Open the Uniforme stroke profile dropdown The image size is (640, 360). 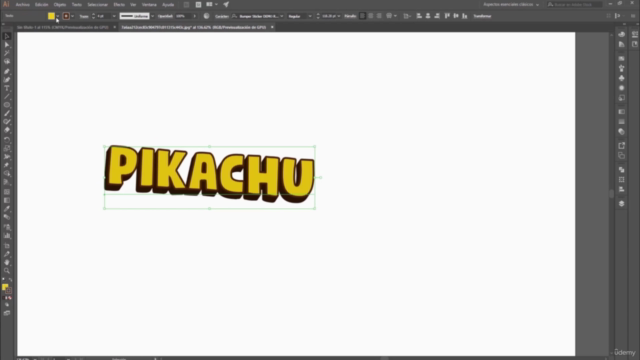pos(152,16)
